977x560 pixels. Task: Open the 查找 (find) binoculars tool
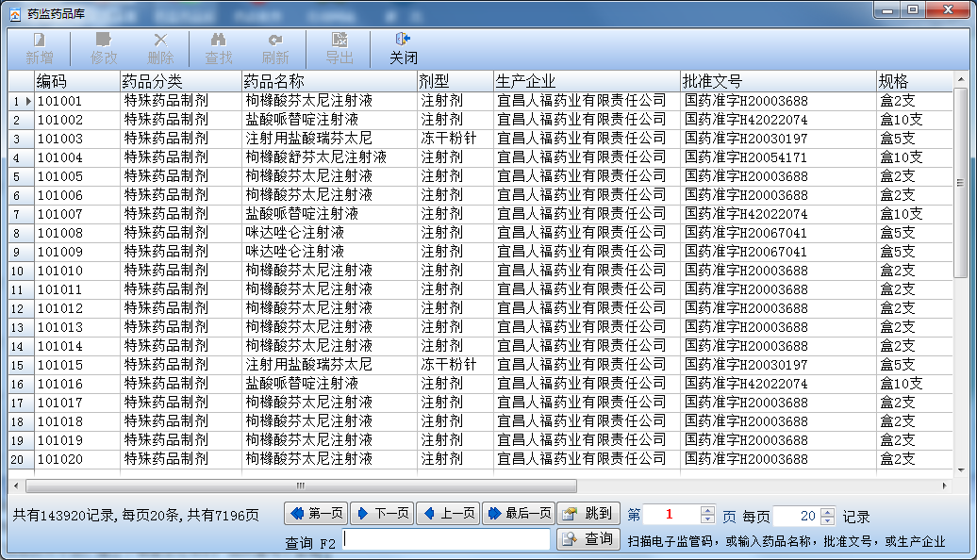tap(218, 49)
